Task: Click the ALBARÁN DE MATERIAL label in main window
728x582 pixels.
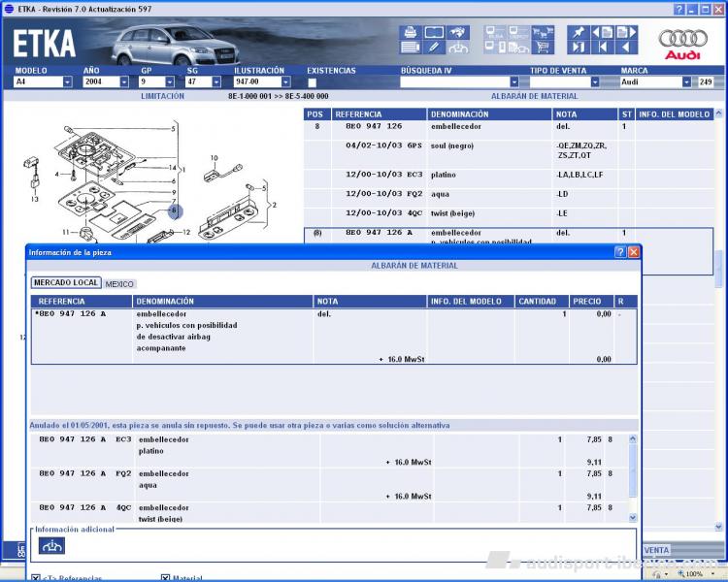Action: pos(535,96)
